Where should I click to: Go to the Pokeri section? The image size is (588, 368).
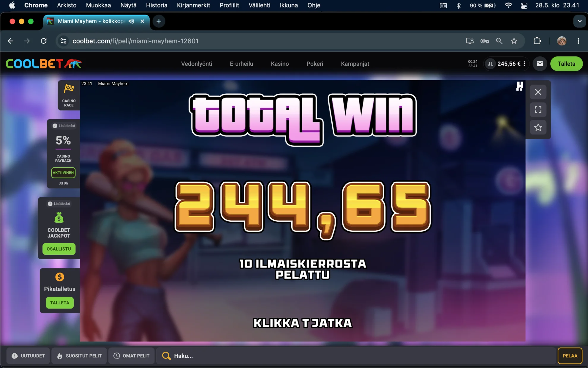pos(315,64)
